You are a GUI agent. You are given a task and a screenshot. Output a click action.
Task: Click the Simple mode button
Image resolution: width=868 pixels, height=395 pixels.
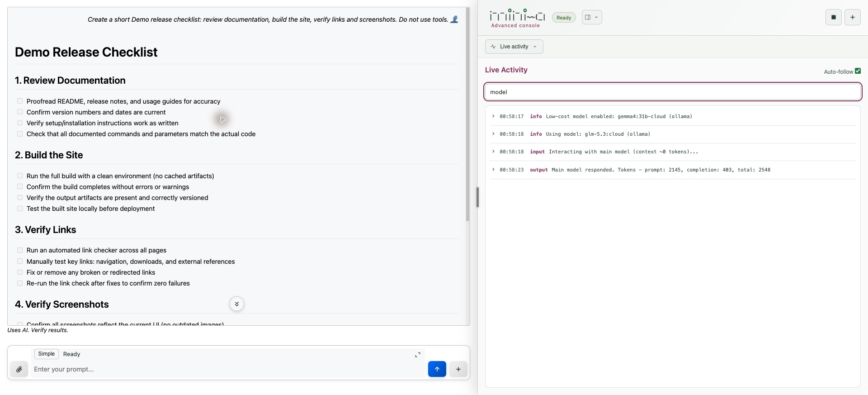click(47, 354)
